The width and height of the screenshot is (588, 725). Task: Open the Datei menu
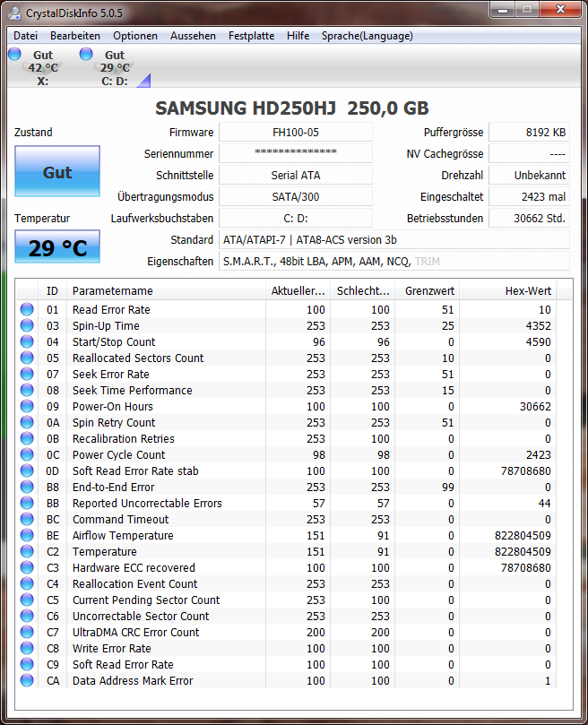point(25,36)
